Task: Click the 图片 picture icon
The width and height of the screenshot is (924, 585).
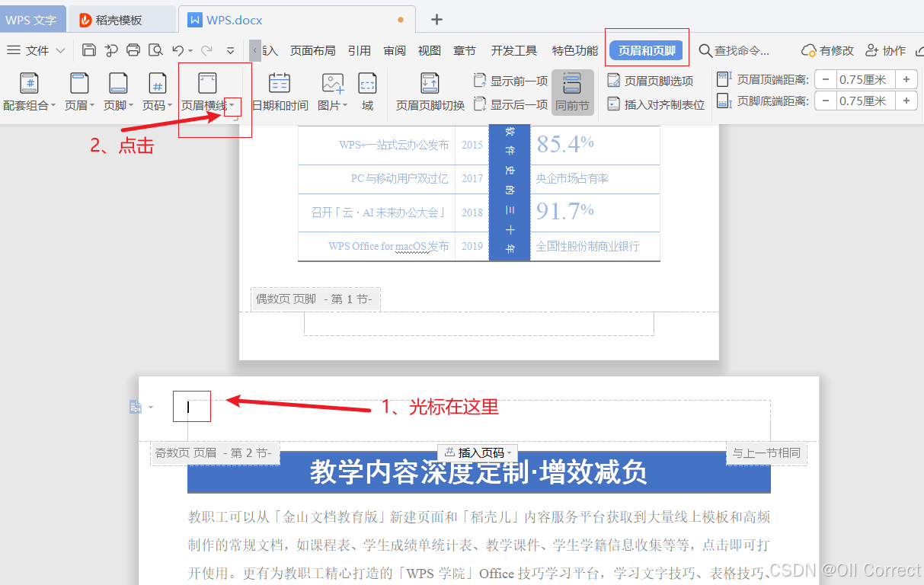Action: pos(332,84)
